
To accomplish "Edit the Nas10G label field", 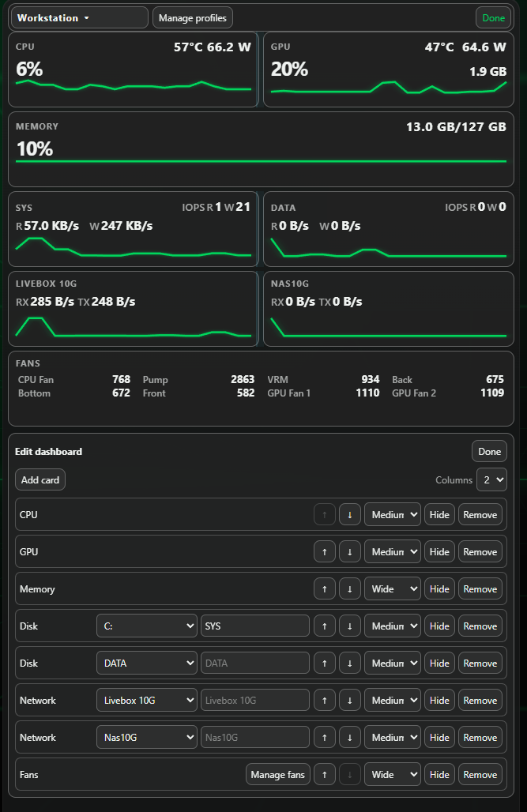I will pyautogui.click(x=255, y=738).
